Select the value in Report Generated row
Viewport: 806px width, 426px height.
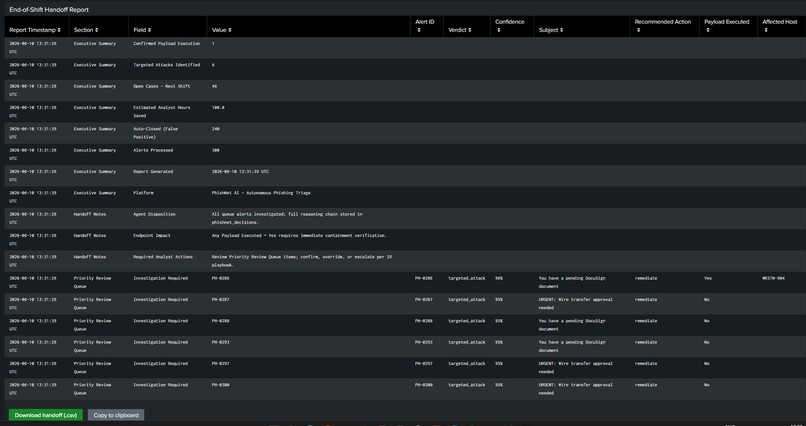tap(240, 172)
